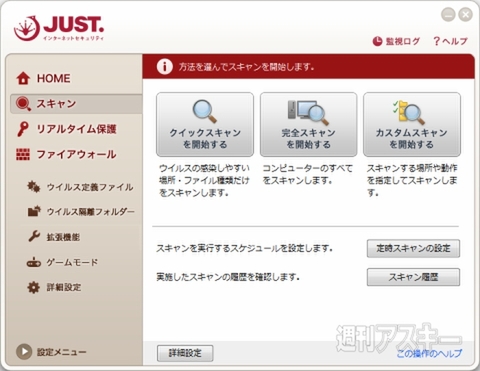Open スキャン履歴 button
Image resolution: width=480 pixels, height=371 pixels.
(413, 277)
